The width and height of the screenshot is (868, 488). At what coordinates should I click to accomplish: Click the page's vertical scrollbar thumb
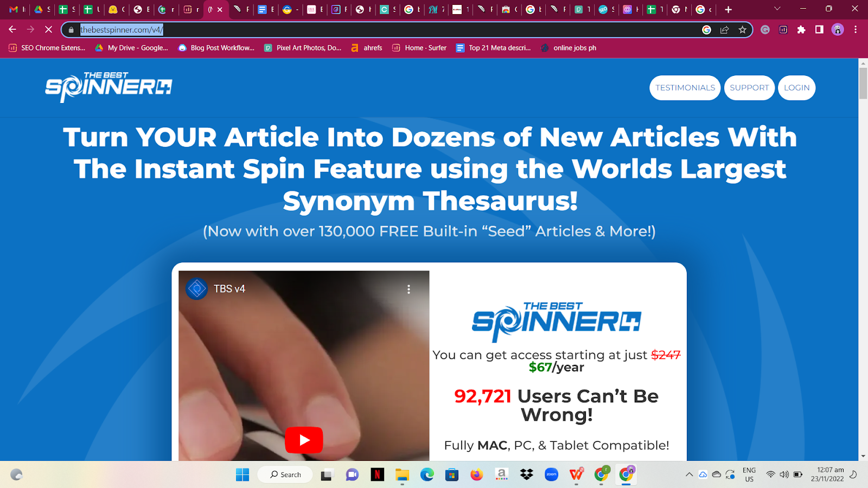pos(863,84)
